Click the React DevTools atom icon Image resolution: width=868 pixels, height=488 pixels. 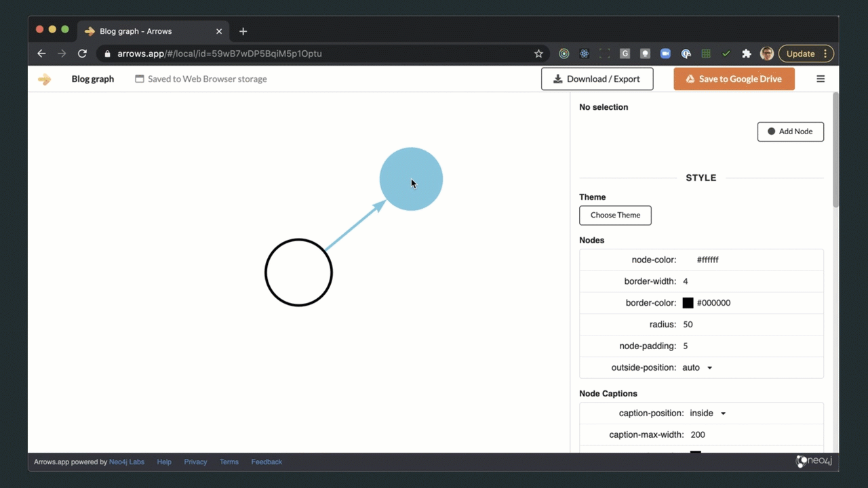click(x=585, y=54)
